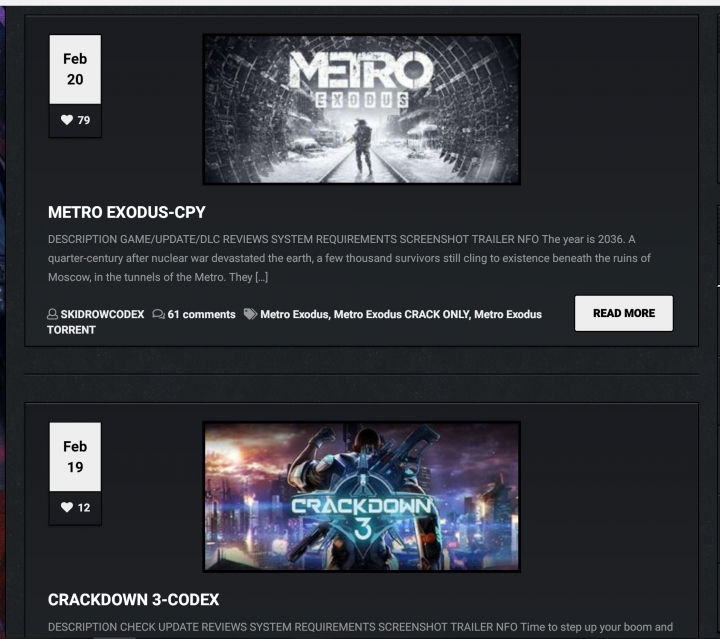Open the METRO EXODUS-CPY post title

tap(127, 212)
